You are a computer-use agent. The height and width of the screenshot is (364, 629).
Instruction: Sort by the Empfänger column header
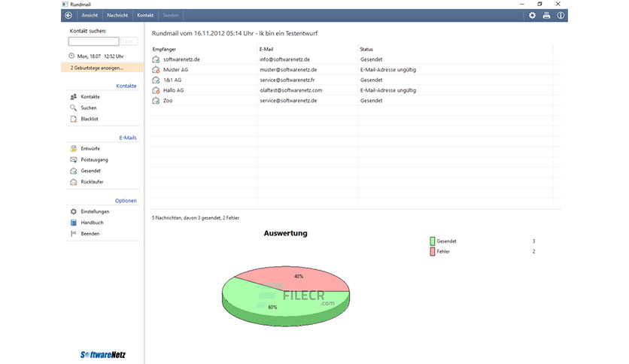click(164, 50)
